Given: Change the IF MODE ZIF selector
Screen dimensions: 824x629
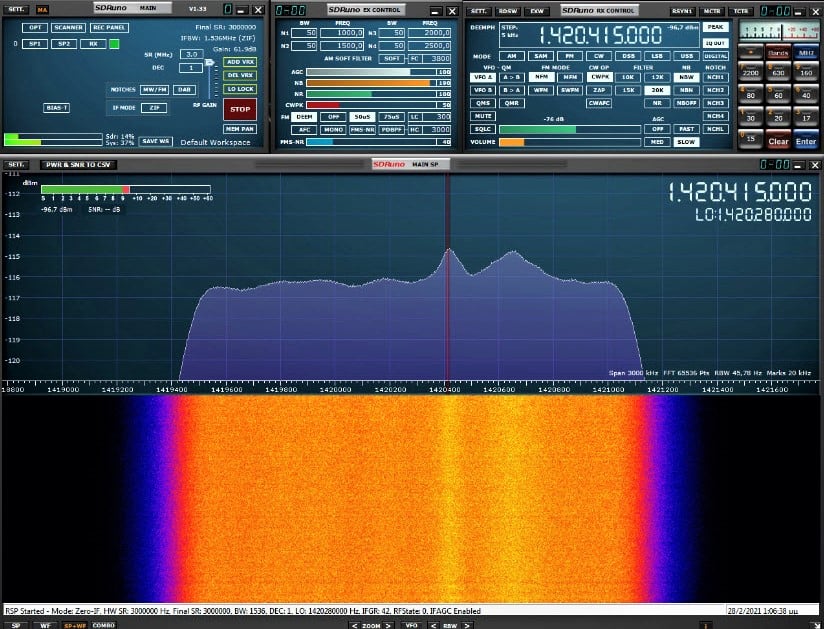Looking at the screenshot, I should click(x=153, y=107).
